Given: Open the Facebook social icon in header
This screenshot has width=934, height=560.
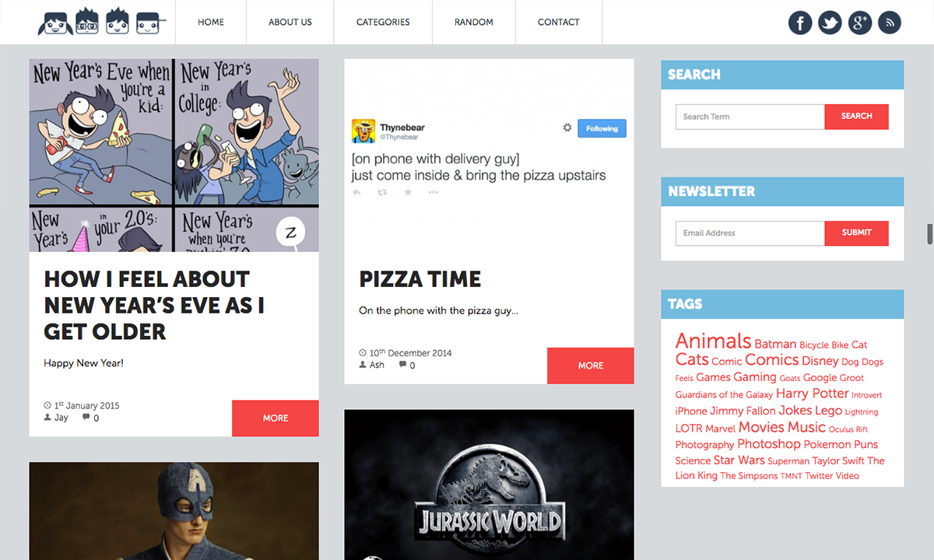Looking at the screenshot, I should (x=800, y=23).
